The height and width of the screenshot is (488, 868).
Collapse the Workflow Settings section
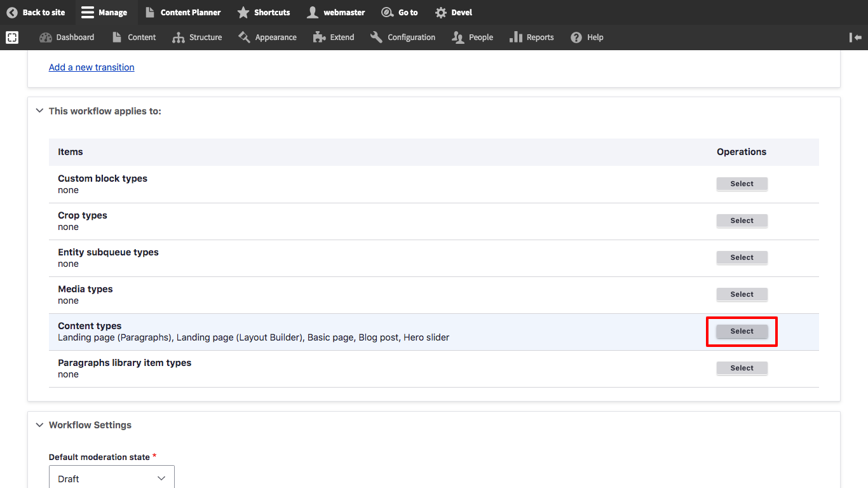coord(40,425)
